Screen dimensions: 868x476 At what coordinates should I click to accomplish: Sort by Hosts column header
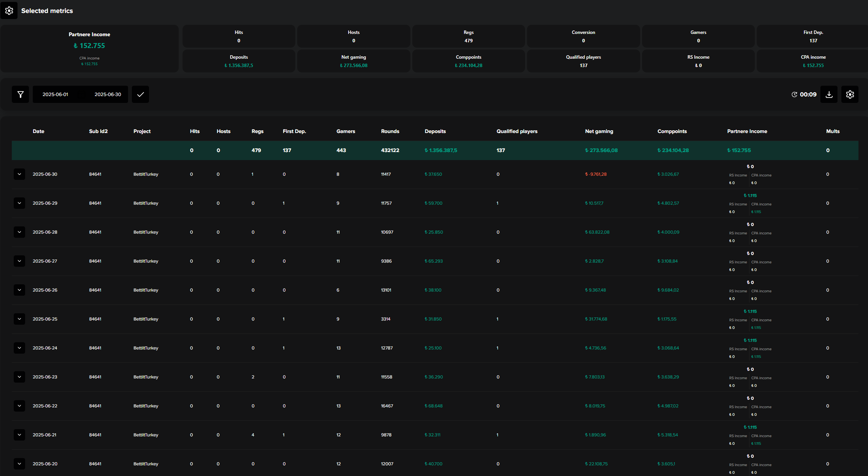(224, 131)
